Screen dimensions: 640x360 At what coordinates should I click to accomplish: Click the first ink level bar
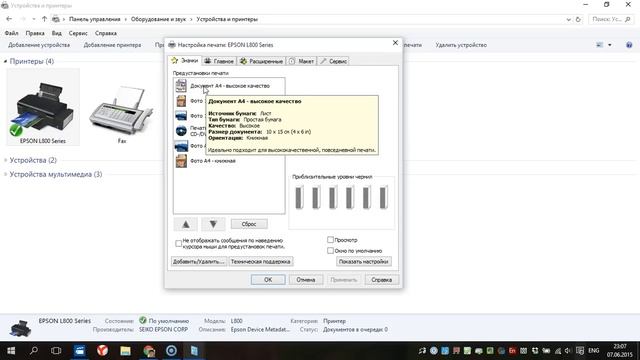[299, 198]
